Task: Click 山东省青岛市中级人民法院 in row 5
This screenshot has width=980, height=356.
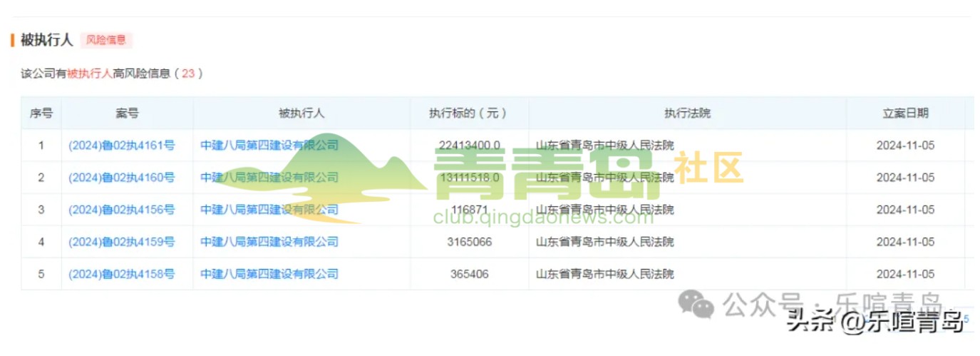Action: [605, 274]
